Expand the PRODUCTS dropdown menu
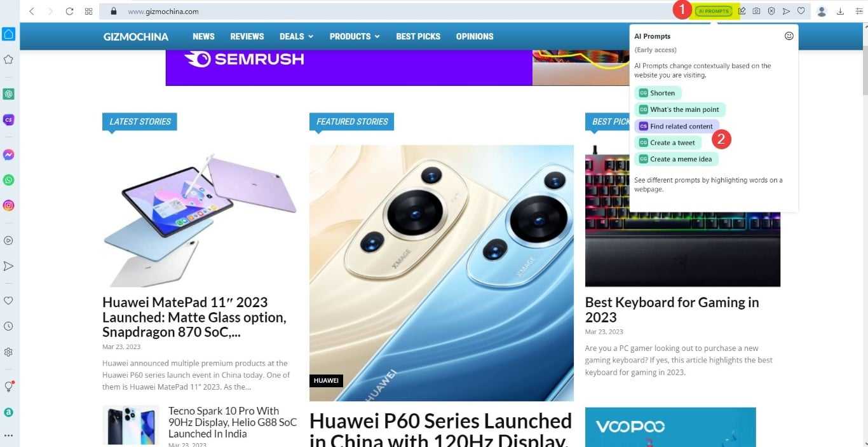This screenshot has height=447, width=868. [355, 36]
